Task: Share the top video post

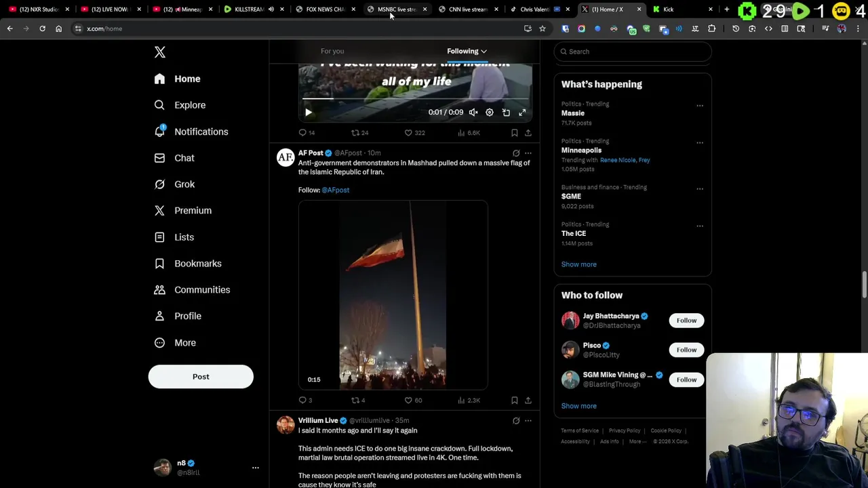Action: pos(528,133)
